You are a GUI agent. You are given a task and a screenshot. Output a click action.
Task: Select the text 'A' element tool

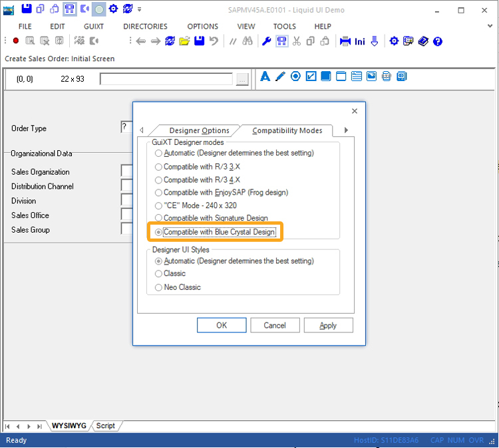click(x=265, y=76)
